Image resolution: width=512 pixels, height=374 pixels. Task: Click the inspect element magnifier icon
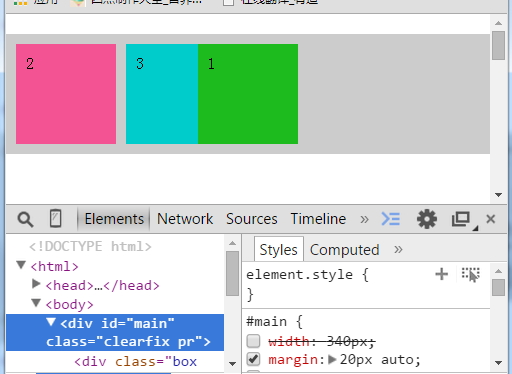[25, 219]
